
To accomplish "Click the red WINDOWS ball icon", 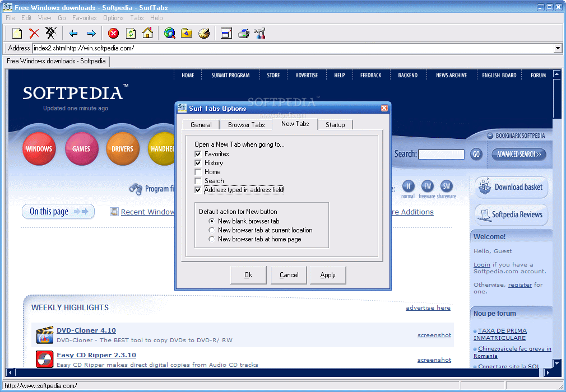I will point(39,149).
